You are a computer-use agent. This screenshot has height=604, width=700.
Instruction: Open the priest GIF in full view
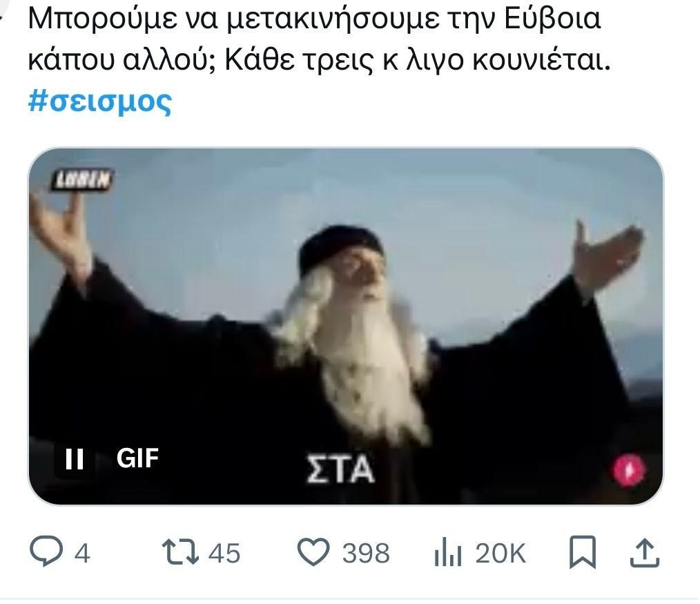(x=346, y=326)
